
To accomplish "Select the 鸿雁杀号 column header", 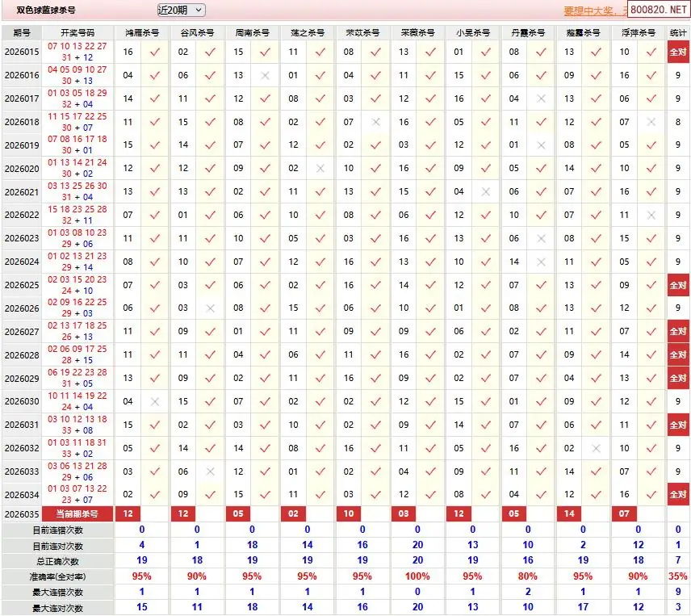I will tap(141, 32).
